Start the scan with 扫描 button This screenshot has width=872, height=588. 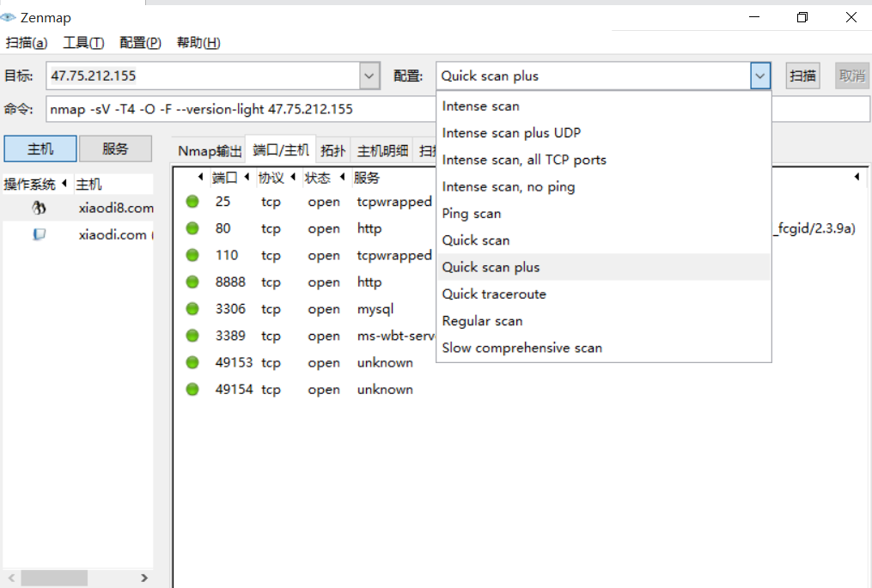coord(802,76)
